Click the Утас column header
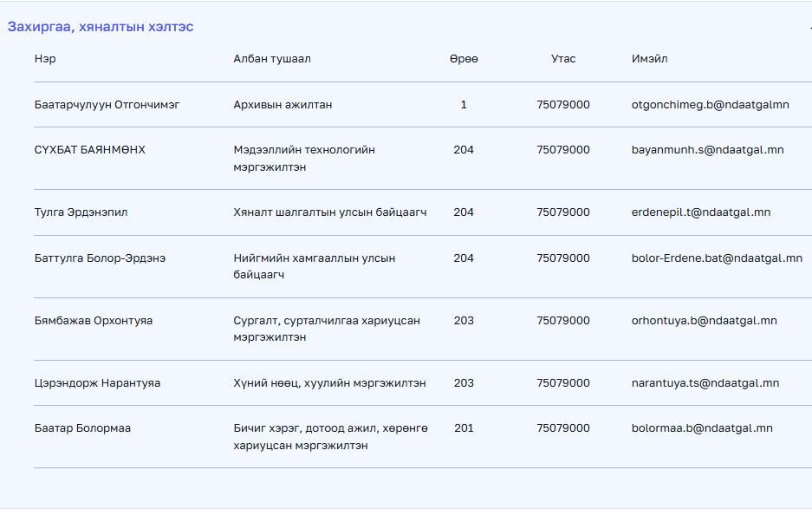The width and height of the screenshot is (812, 509). point(563,59)
